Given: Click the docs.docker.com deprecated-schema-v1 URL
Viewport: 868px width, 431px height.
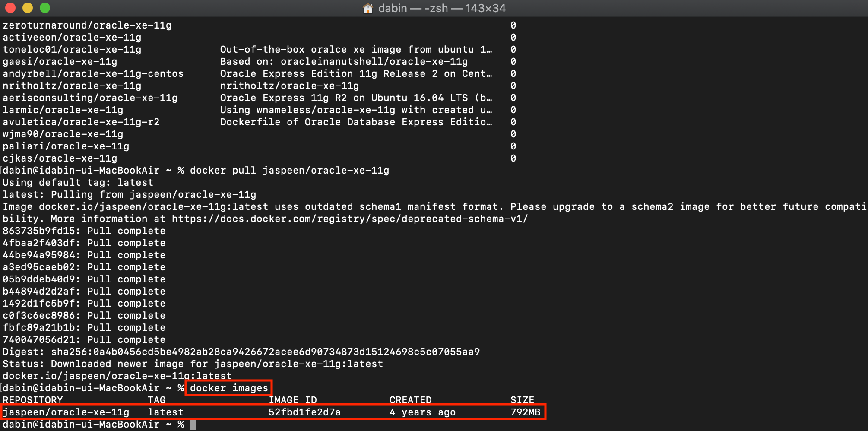Looking at the screenshot, I should 350,219.
